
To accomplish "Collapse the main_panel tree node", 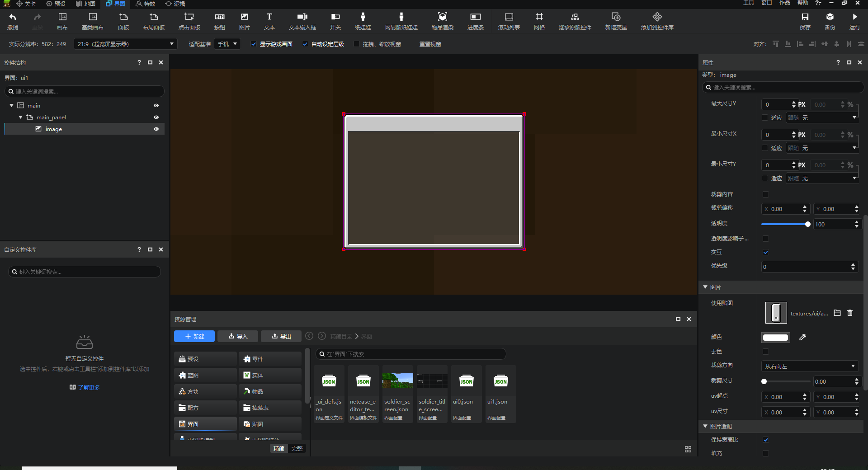I will (x=20, y=117).
